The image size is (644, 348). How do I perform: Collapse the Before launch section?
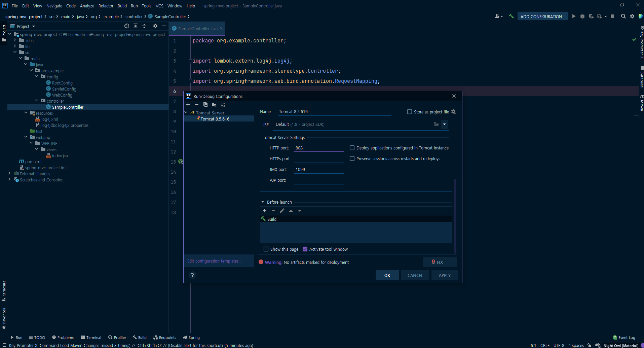click(x=263, y=202)
